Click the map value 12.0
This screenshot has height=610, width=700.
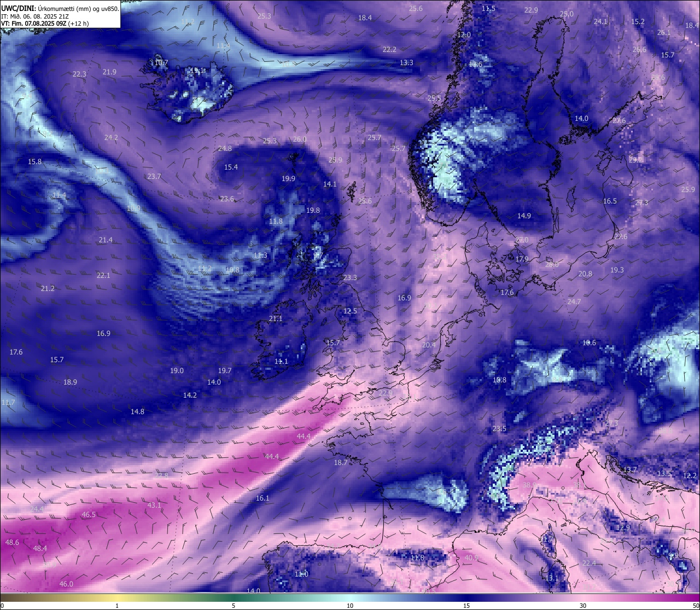coord(464,34)
